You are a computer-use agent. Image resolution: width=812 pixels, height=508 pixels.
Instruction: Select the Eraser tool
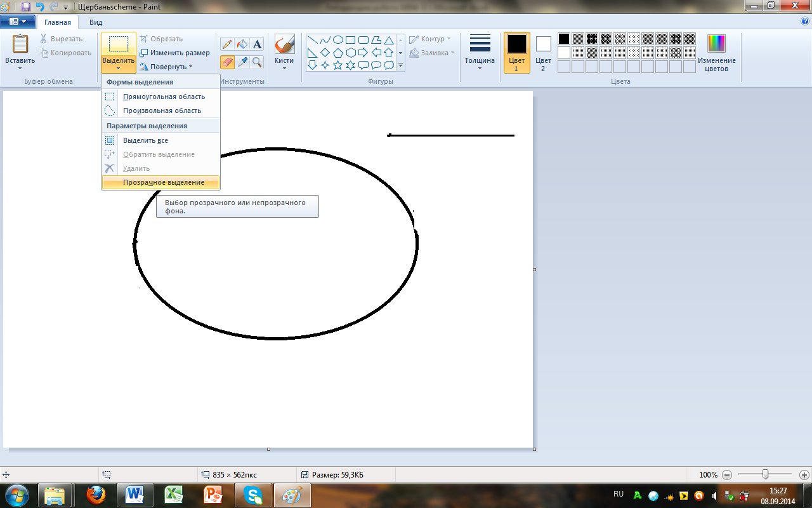(x=227, y=62)
